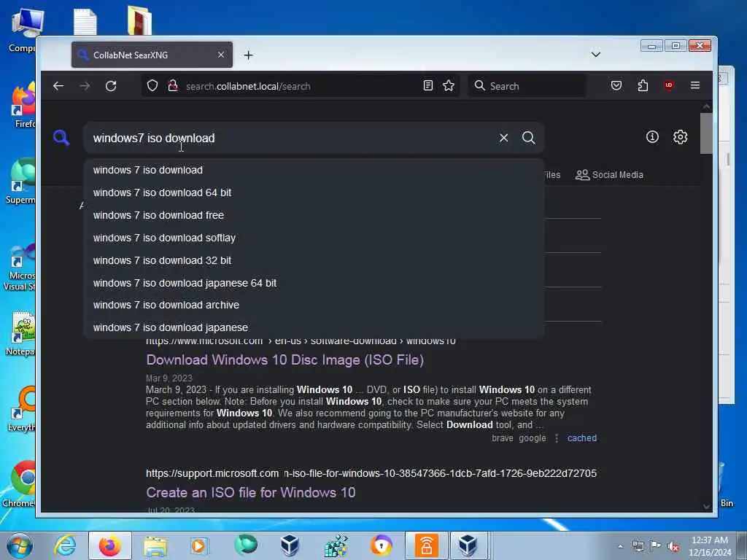The height and width of the screenshot is (560, 747).
Task: Open the cached link for Windows 10 result
Action: tap(581, 438)
